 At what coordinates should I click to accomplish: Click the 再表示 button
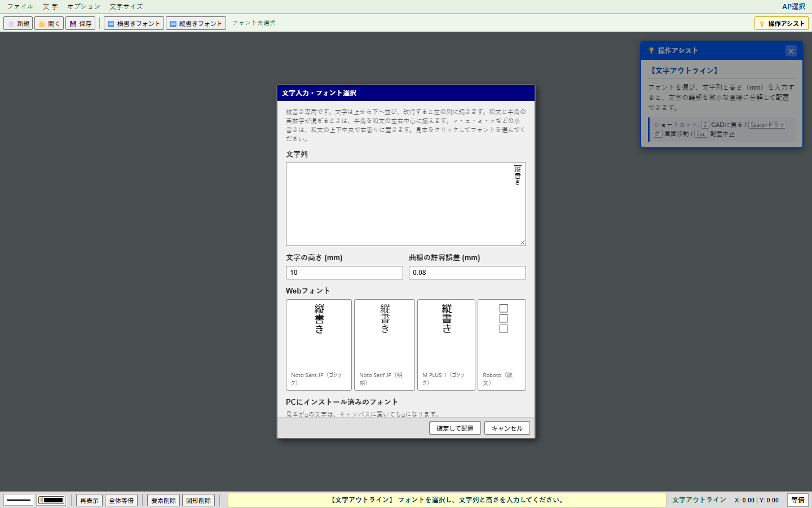point(89,500)
